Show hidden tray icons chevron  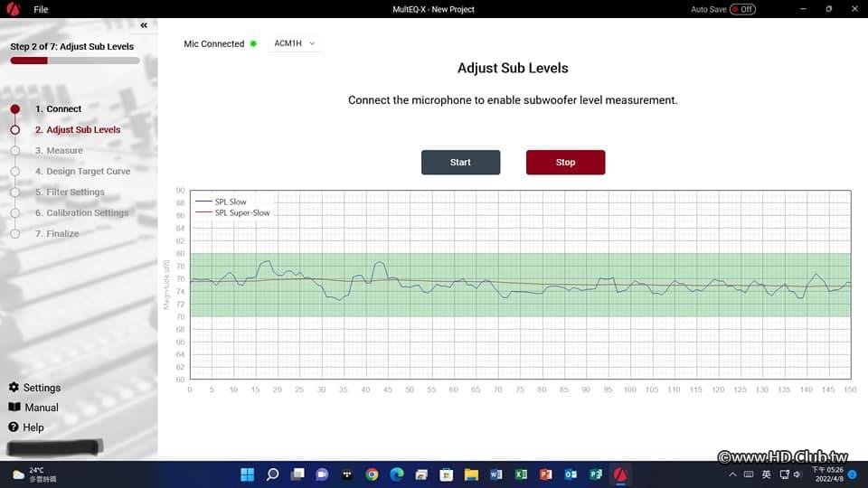tap(732, 474)
